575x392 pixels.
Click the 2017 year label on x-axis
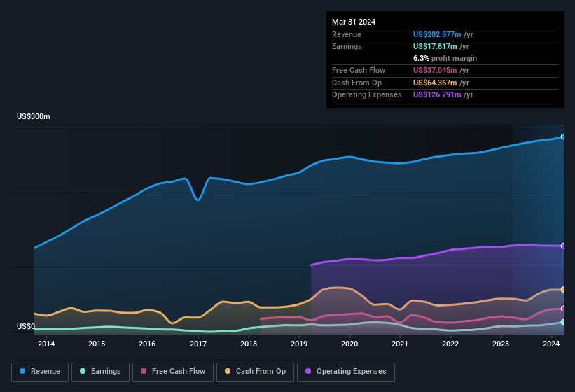[198, 344]
